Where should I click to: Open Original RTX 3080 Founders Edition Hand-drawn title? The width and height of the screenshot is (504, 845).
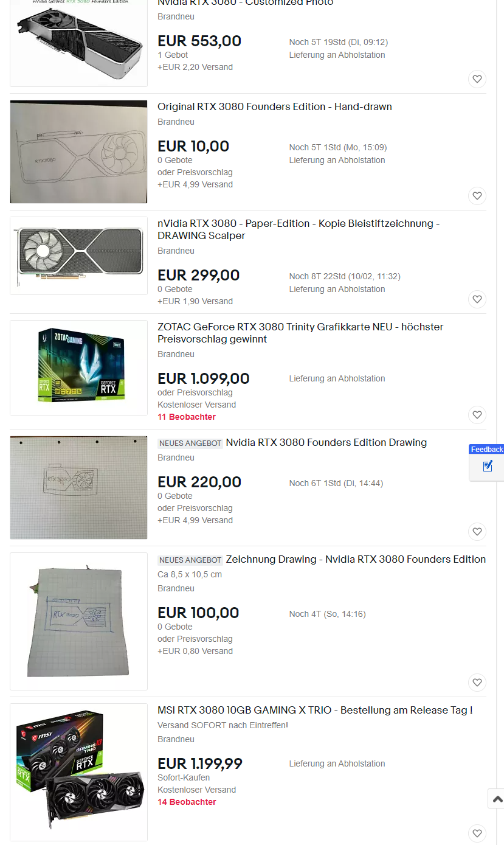point(275,107)
